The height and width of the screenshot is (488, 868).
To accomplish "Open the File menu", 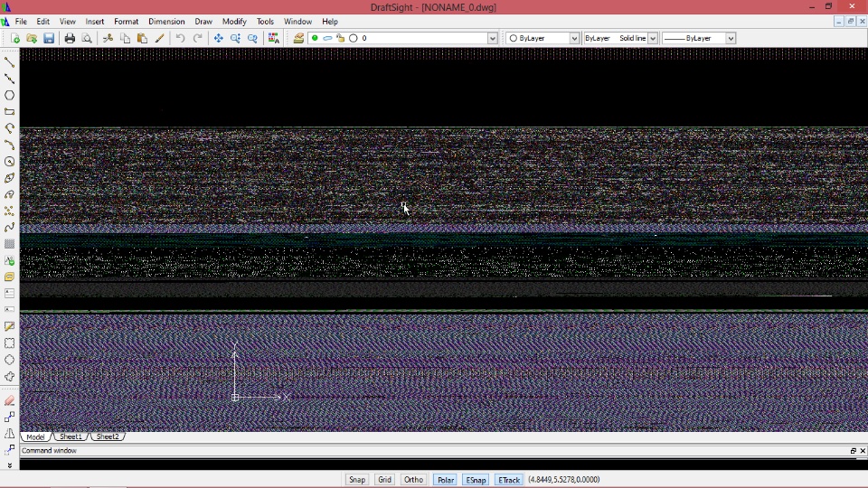I will (21, 22).
